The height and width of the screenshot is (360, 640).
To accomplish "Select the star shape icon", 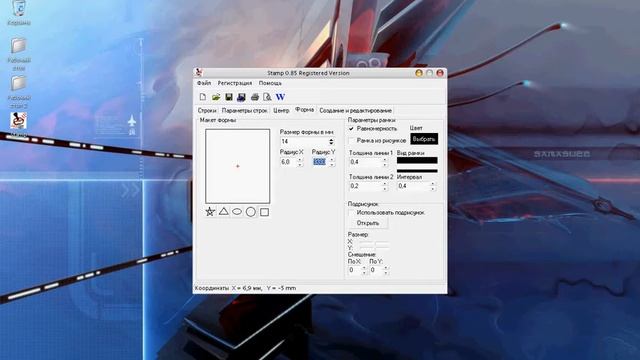I will point(210,212).
